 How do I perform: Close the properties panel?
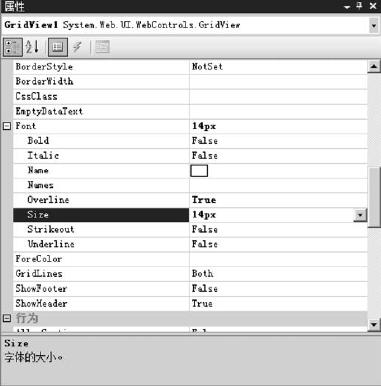click(373, 6)
